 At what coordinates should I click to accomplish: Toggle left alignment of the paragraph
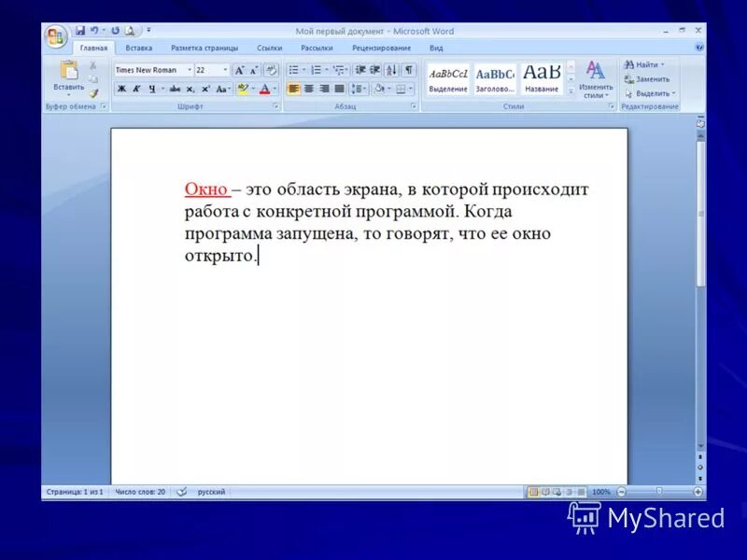293,89
